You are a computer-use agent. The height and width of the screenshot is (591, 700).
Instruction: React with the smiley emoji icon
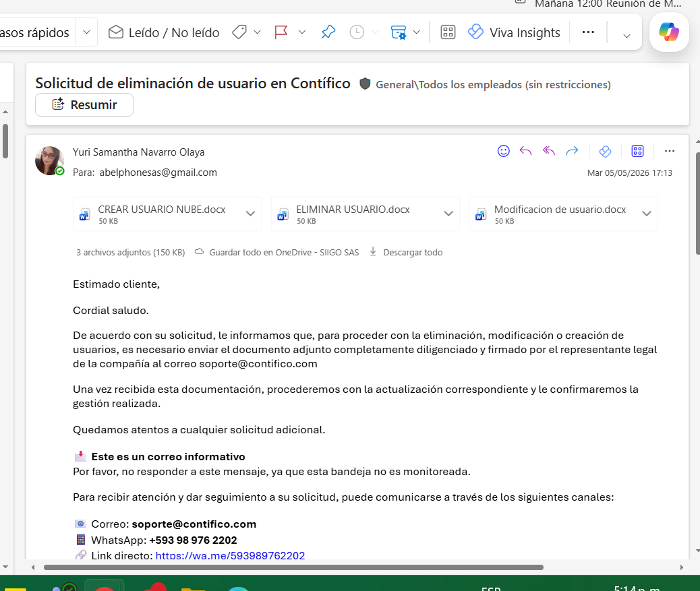point(503,151)
